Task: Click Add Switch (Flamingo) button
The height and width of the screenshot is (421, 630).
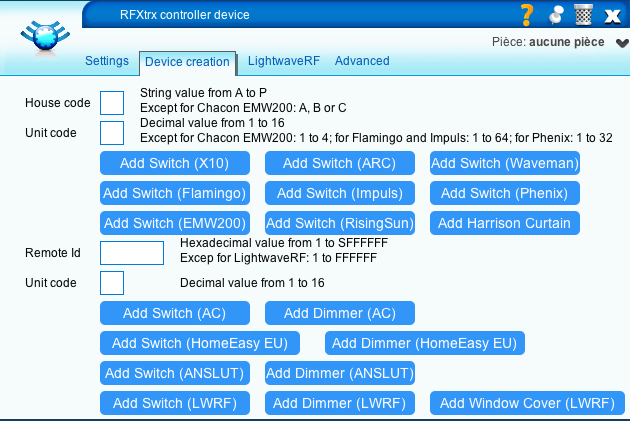Action: 175,193
